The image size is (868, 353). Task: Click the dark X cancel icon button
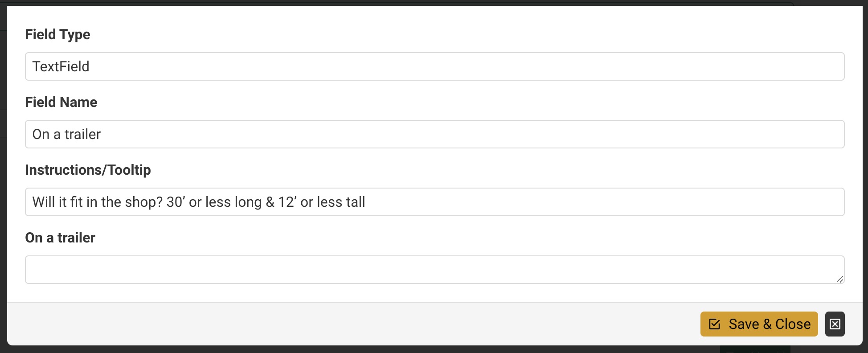pyautogui.click(x=835, y=324)
